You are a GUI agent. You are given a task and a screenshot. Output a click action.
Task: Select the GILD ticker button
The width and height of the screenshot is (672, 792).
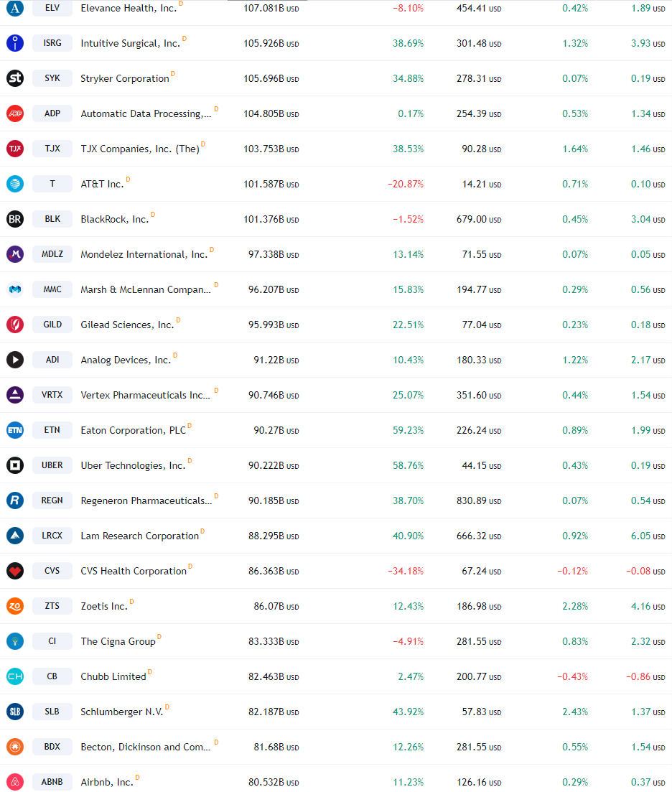tap(52, 325)
